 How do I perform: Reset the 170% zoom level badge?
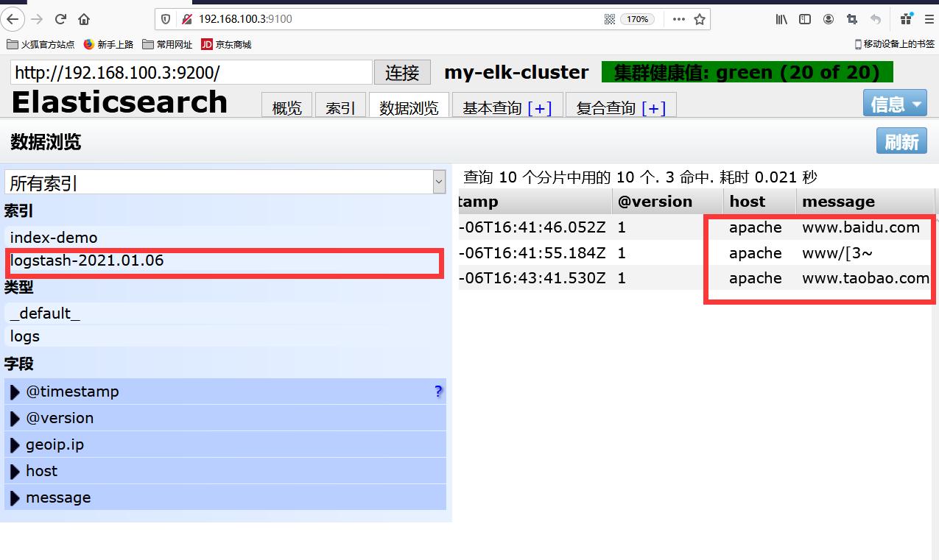638,19
